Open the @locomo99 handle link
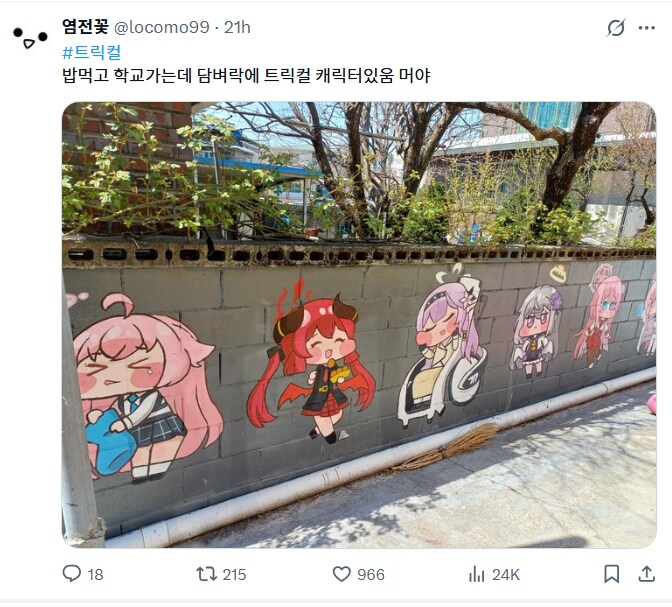 click(162, 27)
